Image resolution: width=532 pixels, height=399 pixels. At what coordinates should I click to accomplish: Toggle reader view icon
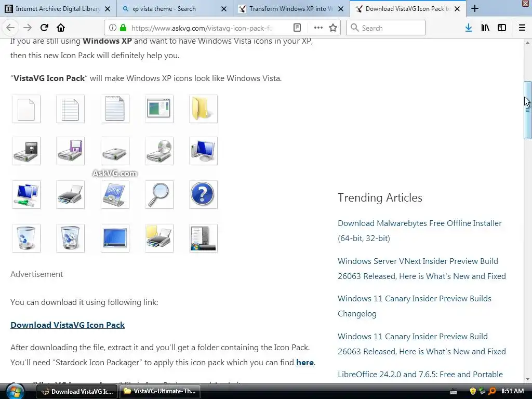(297, 28)
